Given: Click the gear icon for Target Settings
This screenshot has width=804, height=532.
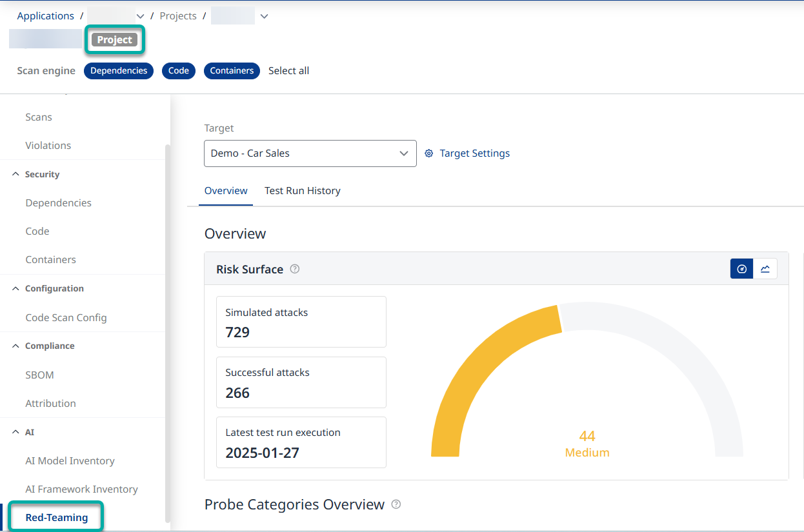Looking at the screenshot, I should click(429, 153).
